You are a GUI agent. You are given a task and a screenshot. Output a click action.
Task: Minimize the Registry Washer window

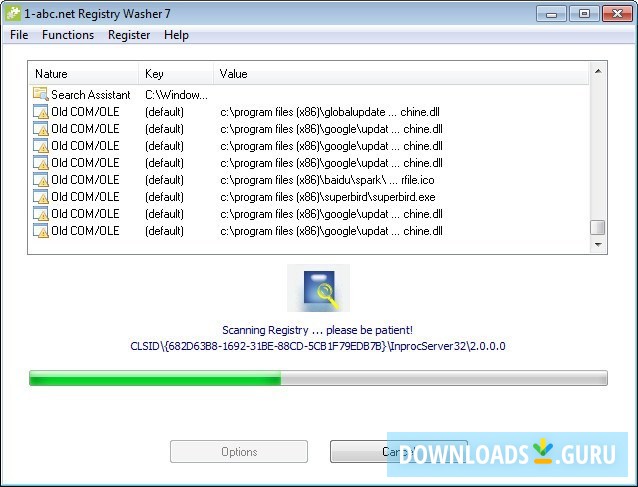[x=551, y=14]
